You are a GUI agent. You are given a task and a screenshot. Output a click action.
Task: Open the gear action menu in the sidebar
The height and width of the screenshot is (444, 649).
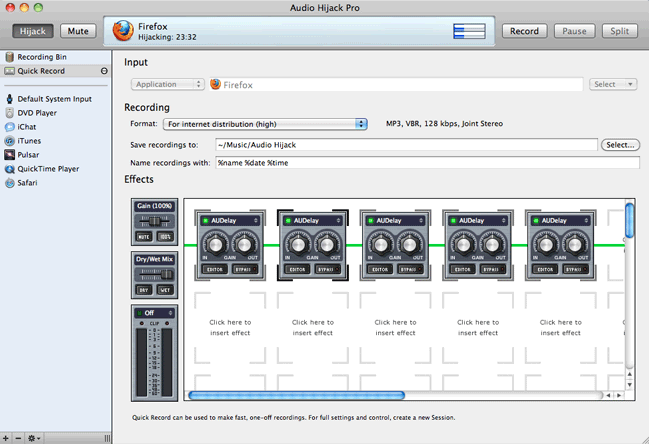tap(34, 438)
